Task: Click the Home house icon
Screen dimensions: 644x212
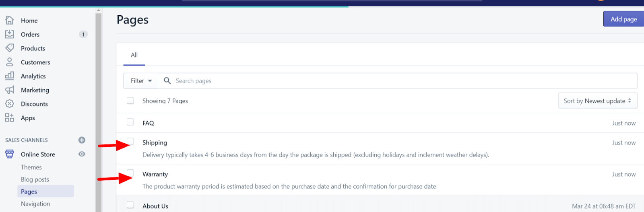Action: 10,20
